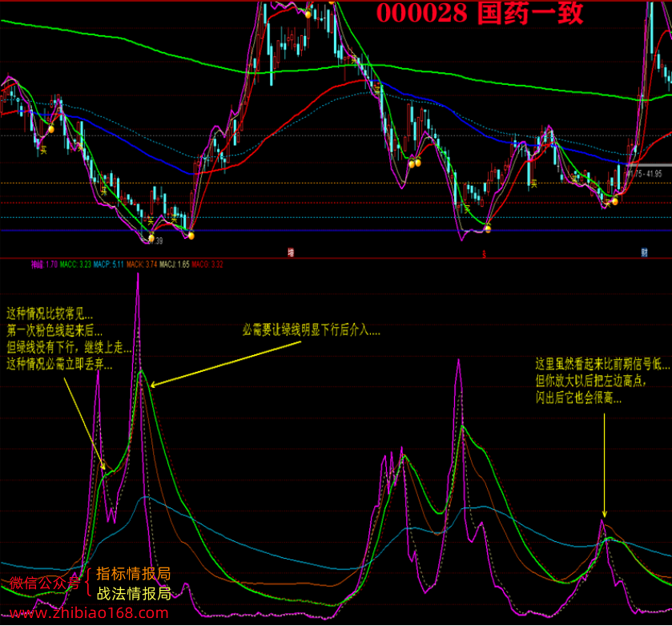The width and height of the screenshot is (672, 626).
Task: Click the red S marker on the time axis
Action: click(484, 254)
